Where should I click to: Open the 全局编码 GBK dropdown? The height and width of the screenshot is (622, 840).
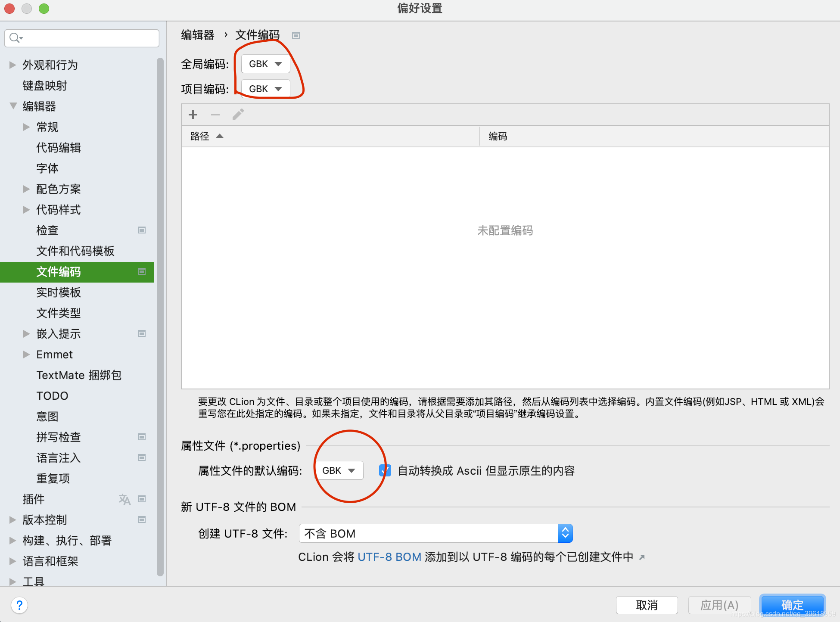265,64
